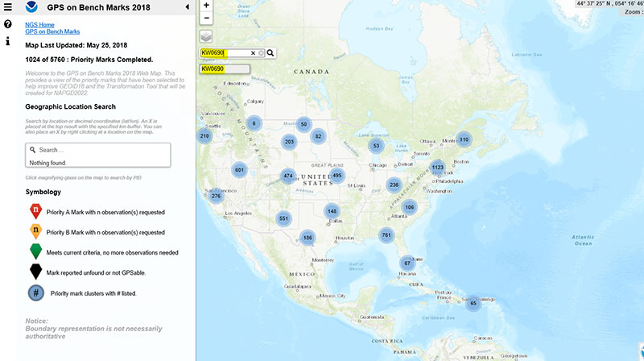Open the map layers stack icon
644x361 pixels.
[x=207, y=36]
